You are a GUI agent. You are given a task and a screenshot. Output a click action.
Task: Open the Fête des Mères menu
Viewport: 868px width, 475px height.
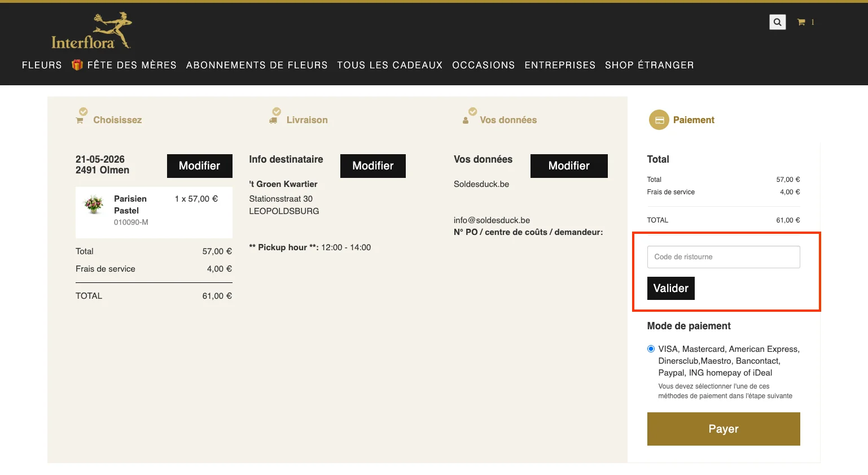pos(132,65)
